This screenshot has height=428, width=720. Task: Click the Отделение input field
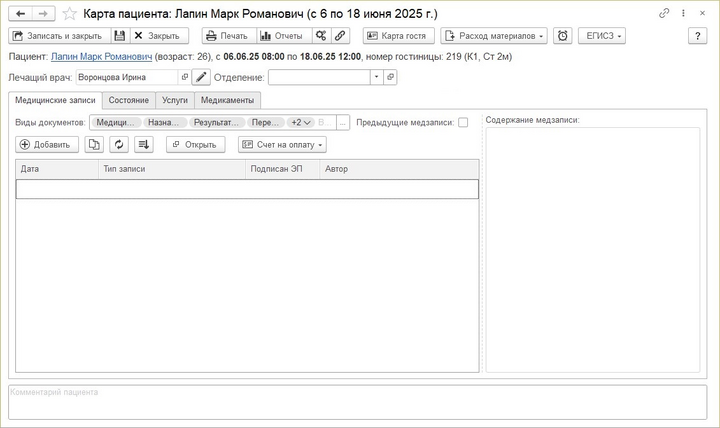319,77
